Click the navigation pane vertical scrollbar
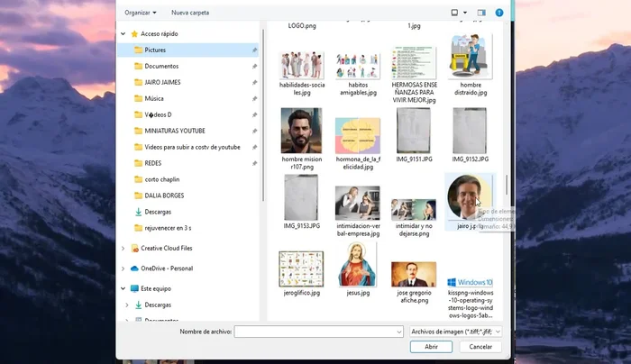The height and width of the screenshot is (364, 631). (x=263, y=114)
